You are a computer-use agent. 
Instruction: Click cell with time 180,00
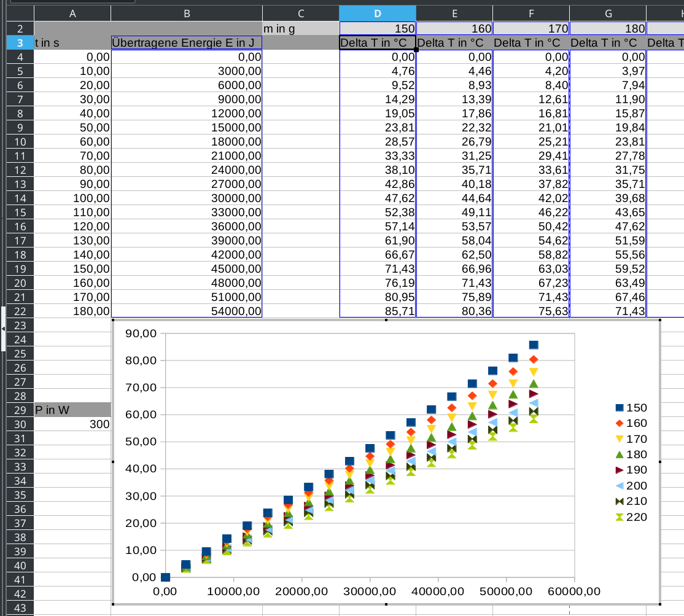point(72,311)
